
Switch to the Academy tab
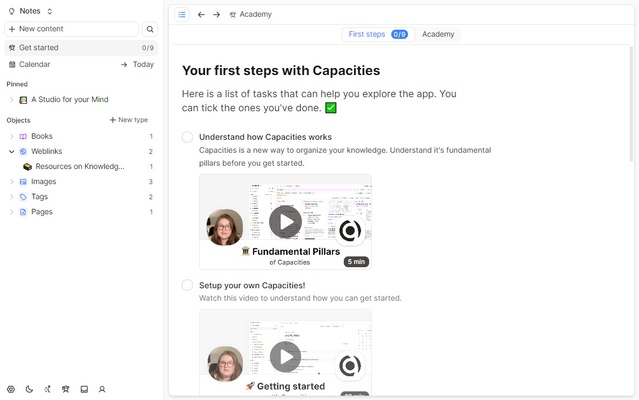click(437, 34)
